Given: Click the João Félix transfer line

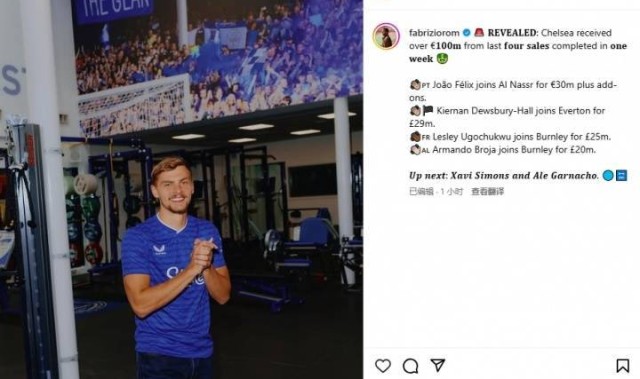Looking at the screenshot, I should [x=513, y=91].
